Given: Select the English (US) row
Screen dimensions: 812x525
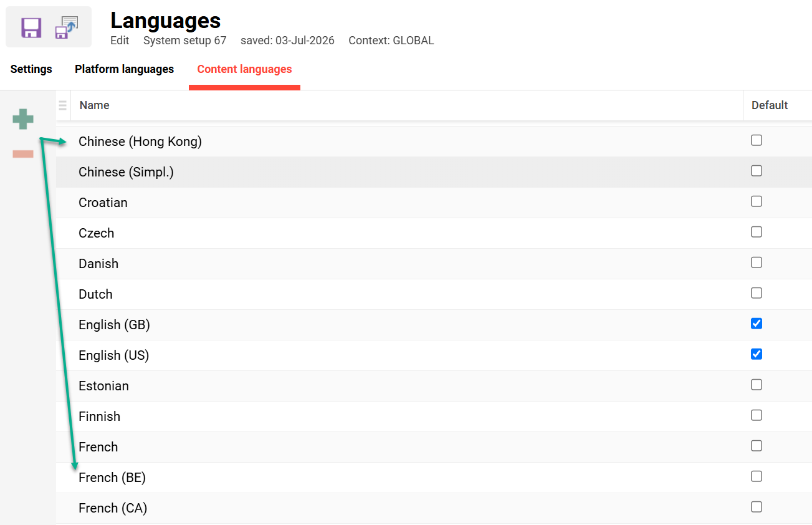Looking at the screenshot, I should click(434, 355).
